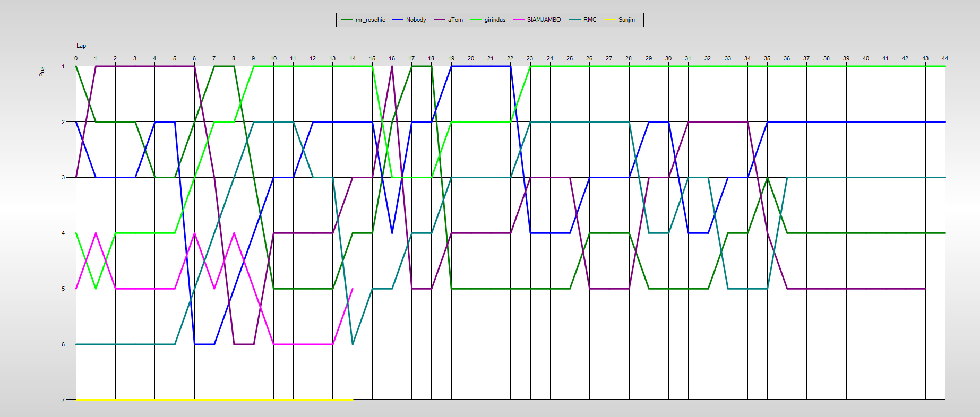Image resolution: width=980 pixels, height=417 pixels.
Task: Click position label 1 on the vertical axis
Action: [x=63, y=66]
